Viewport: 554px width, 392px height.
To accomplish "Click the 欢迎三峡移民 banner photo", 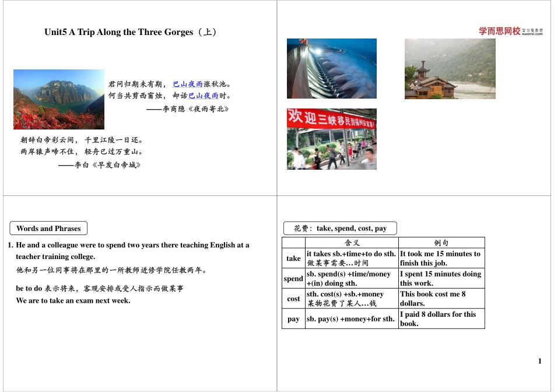I will pos(331,139).
